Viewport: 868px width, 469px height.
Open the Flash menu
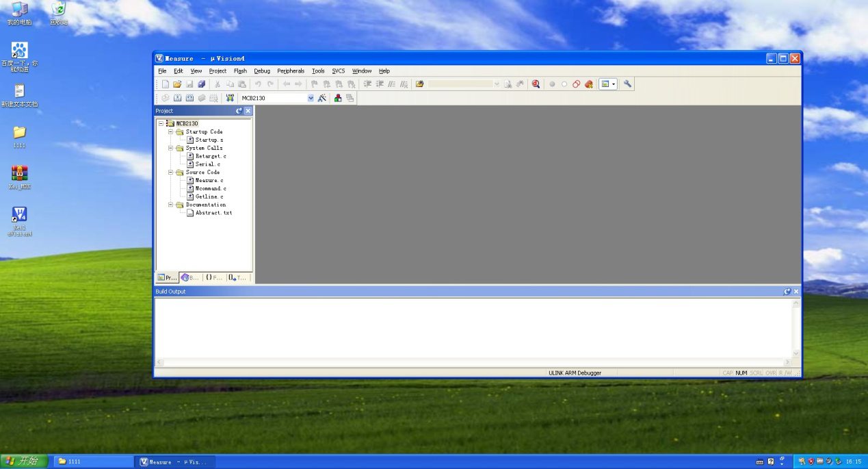pyautogui.click(x=240, y=71)
